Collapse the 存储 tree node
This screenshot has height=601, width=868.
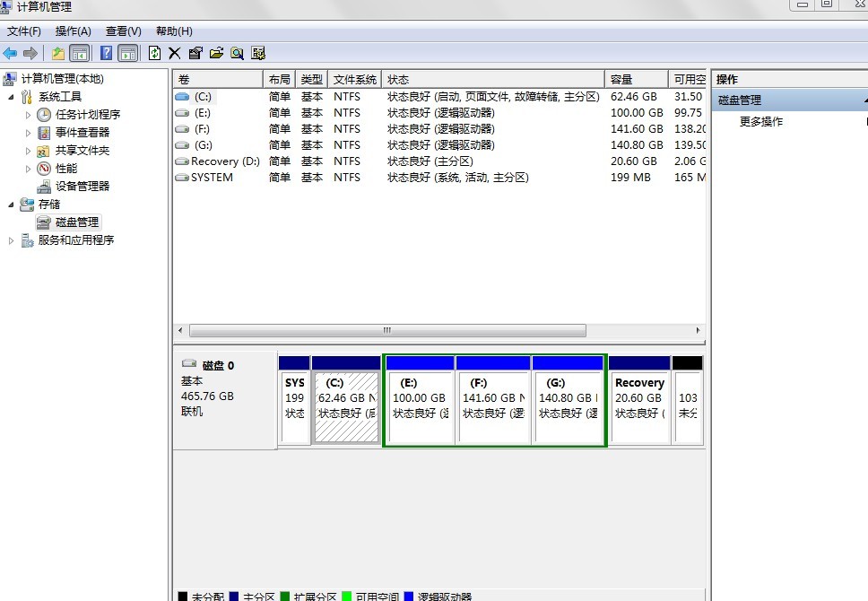pos(11,205)
